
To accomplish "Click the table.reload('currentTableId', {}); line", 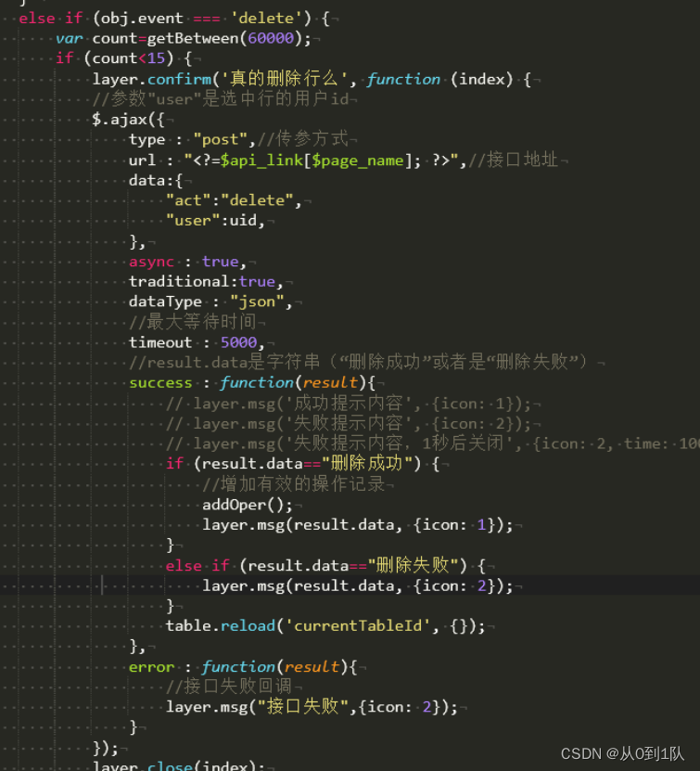I will point(325,626).
